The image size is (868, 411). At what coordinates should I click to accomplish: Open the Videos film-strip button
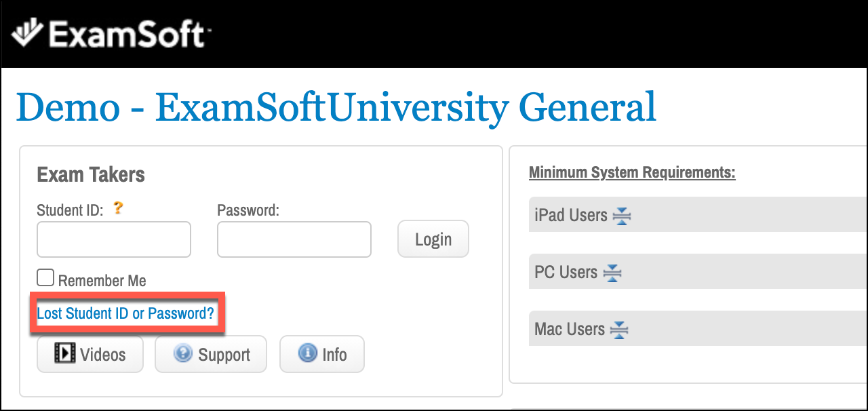90,354
